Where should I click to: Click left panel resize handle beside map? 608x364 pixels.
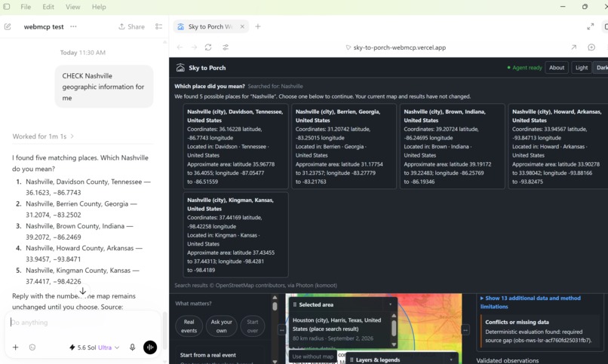point(282,330)
